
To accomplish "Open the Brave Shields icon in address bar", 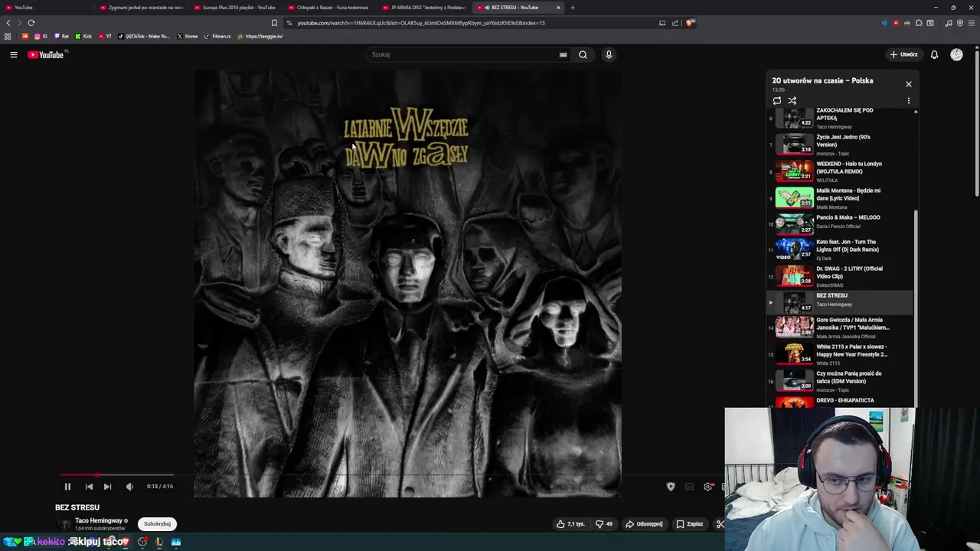I will [689, 23].
